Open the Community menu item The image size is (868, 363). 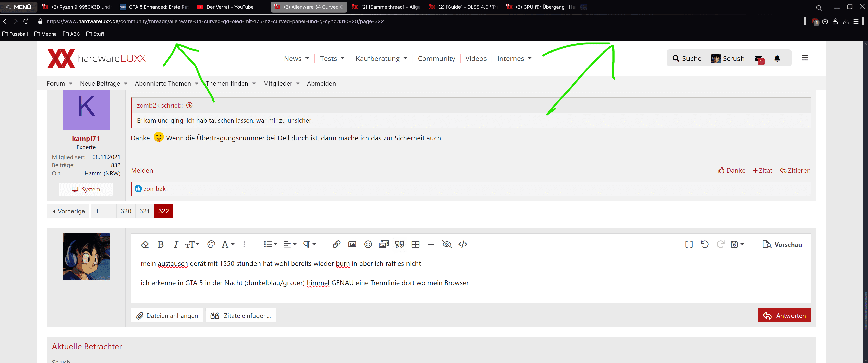coord(436,58)
